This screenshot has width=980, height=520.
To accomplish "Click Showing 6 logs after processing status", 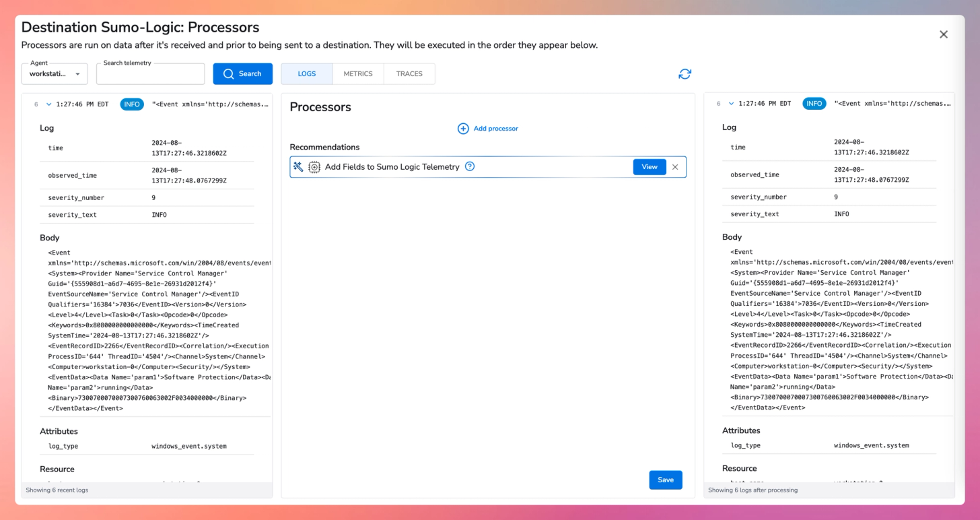I will pos(753,490).
